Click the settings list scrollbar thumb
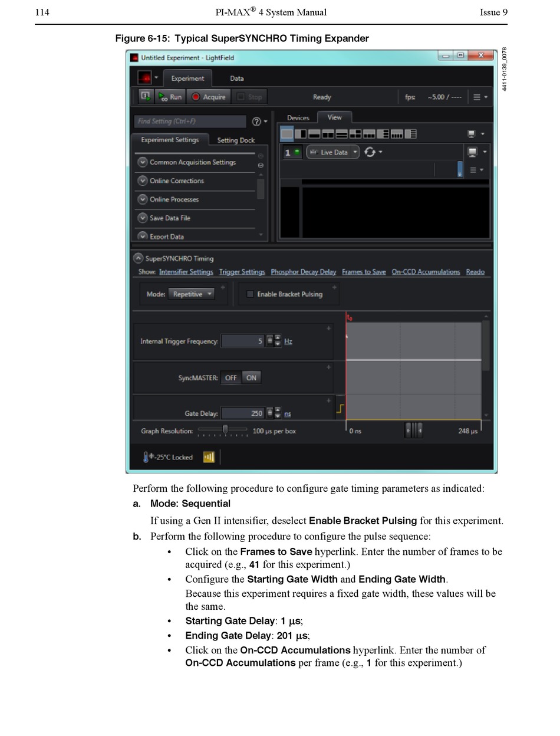 [261, 189]
